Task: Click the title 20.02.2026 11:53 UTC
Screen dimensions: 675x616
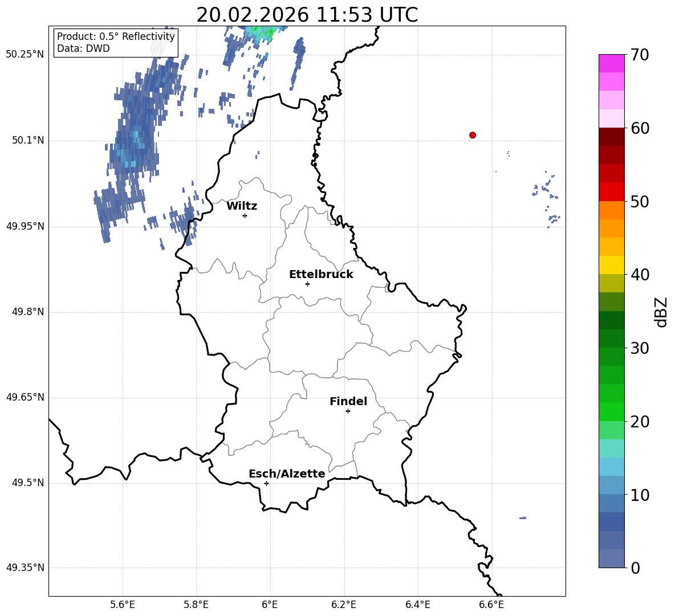Action: coord(307,15)
